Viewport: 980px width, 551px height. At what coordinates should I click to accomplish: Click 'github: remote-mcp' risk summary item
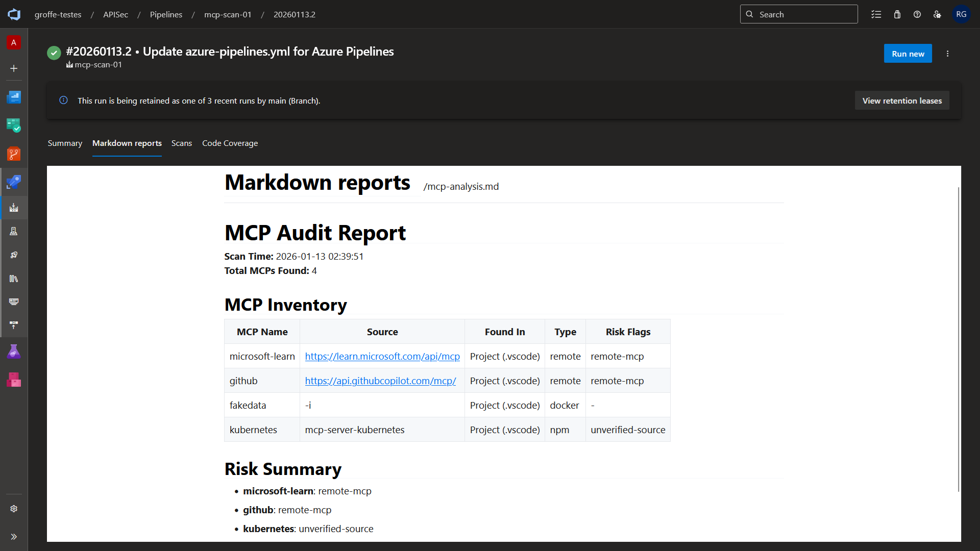pyautogui.click(x=287, y=510)
